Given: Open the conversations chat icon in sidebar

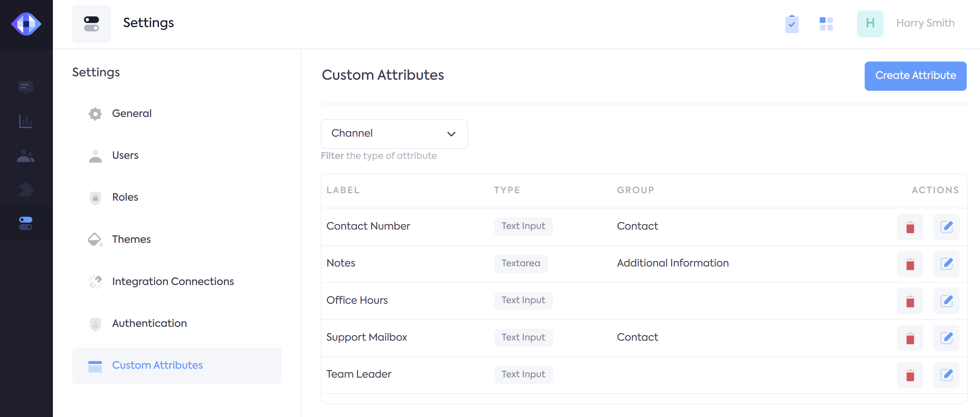Looking at the screenshot, I should point(26,87).
